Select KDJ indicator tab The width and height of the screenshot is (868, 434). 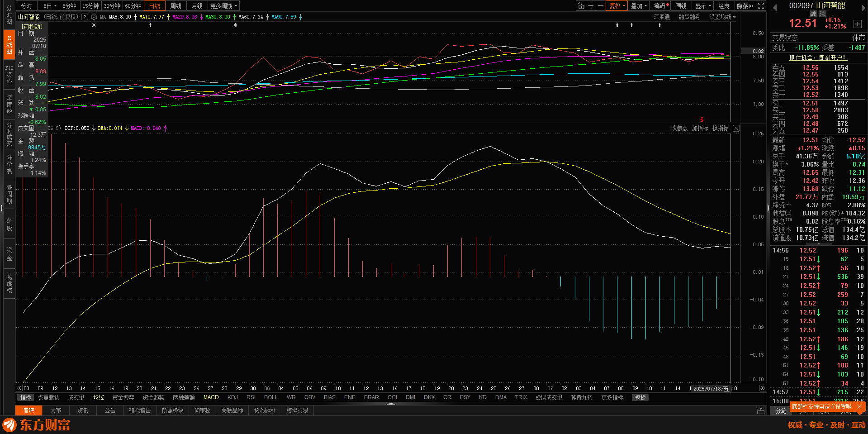click(232, 397)
